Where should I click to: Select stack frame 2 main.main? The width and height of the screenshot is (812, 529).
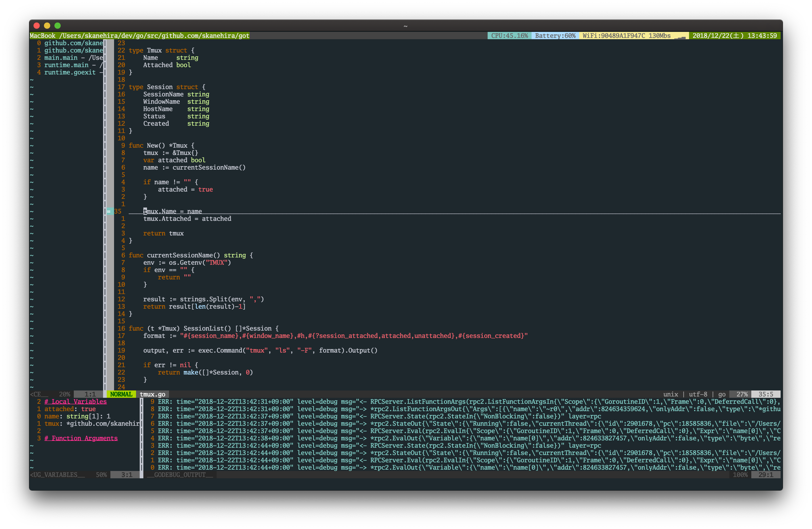(70, 57)
